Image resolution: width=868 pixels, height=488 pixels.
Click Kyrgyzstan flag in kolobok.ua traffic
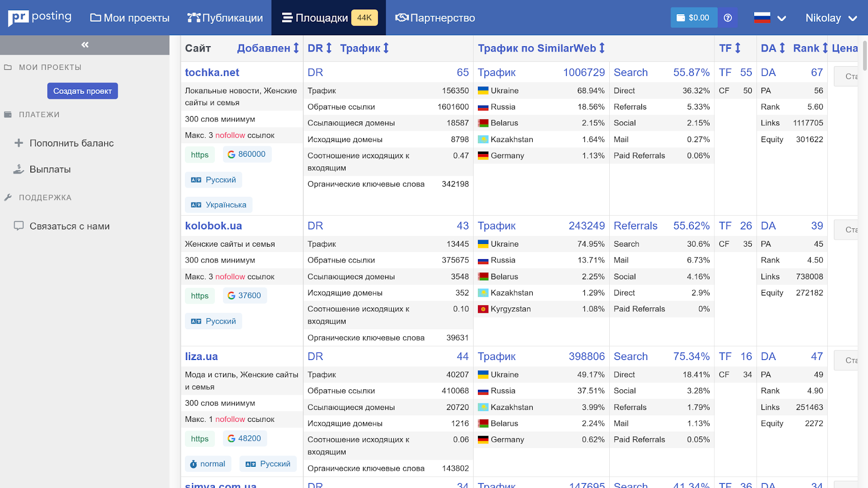click(483, 309)
